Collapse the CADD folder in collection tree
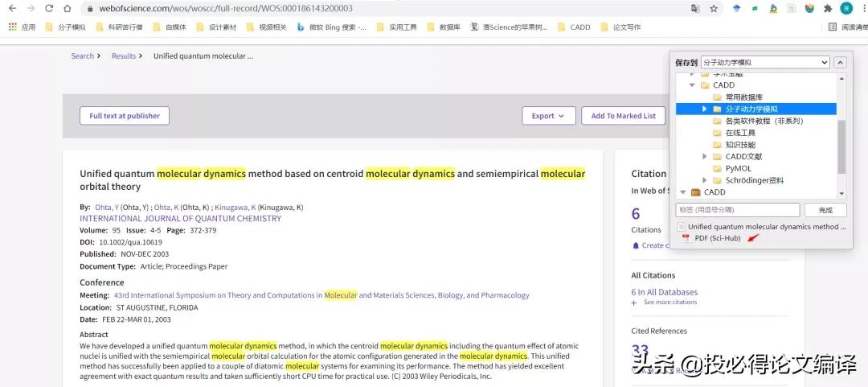This screenshot has width=868, height=387. click(x=692, y=85)
